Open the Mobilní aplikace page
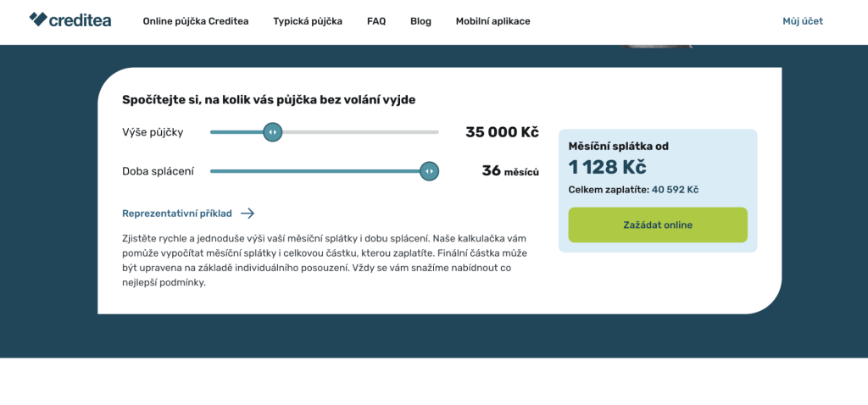The image size is (868, 405). coord(492,21)
